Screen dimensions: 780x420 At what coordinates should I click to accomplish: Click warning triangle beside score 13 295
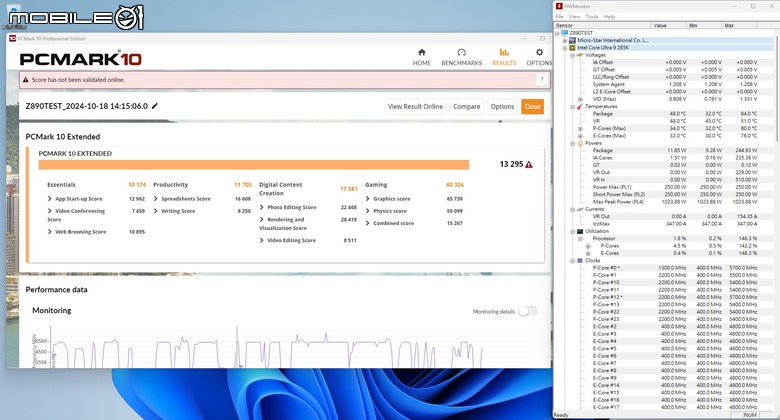(x=529, y=164)
